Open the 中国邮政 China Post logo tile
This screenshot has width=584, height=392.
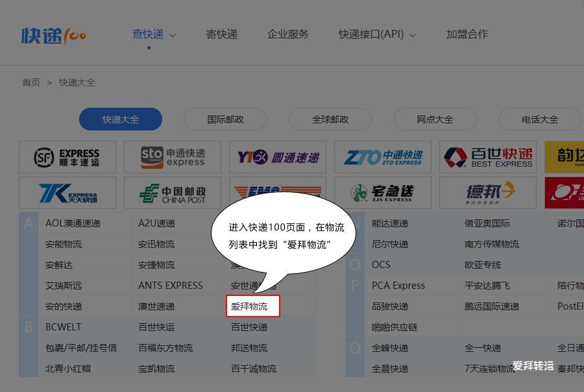(x=173, y=193)
